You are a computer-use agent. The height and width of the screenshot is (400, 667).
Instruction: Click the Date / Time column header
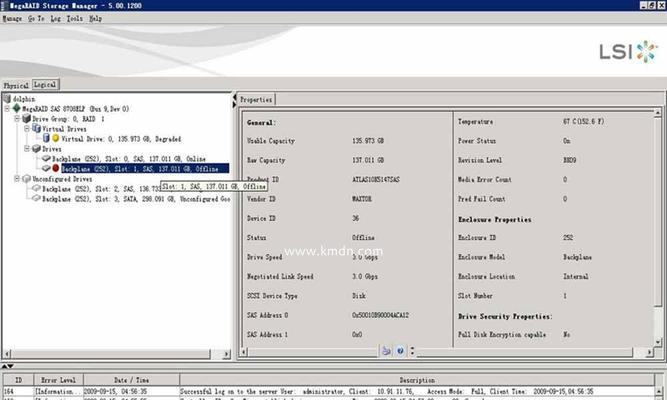(x=131, y=380)
